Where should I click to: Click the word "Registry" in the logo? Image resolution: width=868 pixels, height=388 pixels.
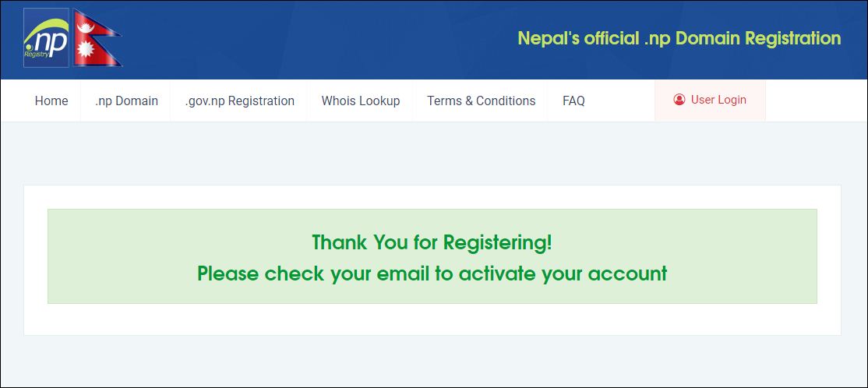38,55
